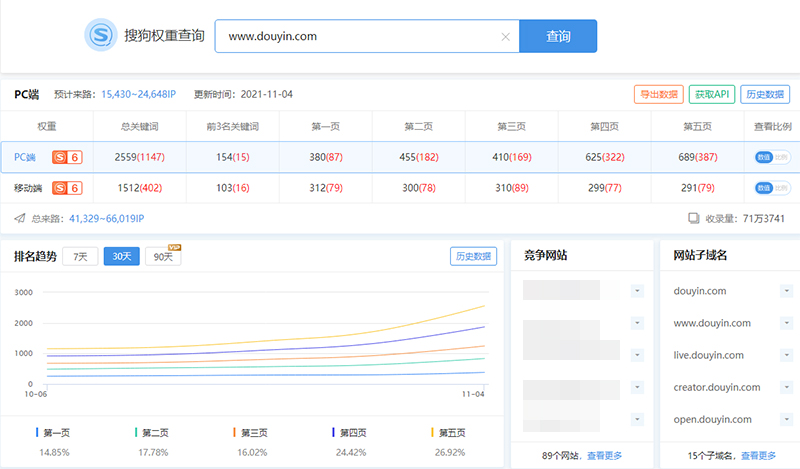800x469 pixels.
Task: Click 移动端 第一页 value 312(79)
Action: (326, 188)
